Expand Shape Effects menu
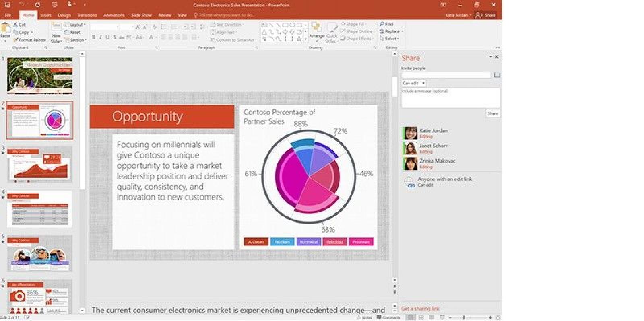The image size is (644, 321). point(357,39)
